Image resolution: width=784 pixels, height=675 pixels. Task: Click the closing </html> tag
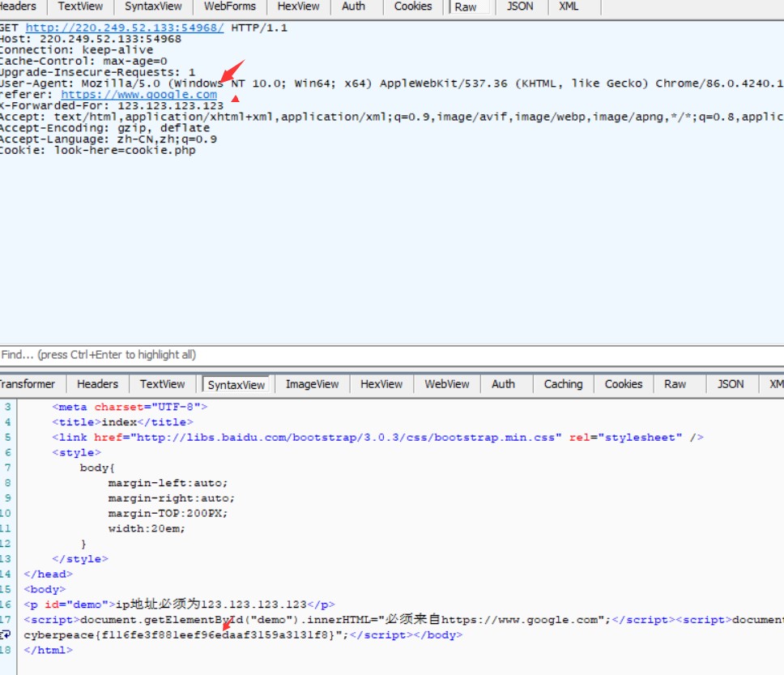[48, 650]
